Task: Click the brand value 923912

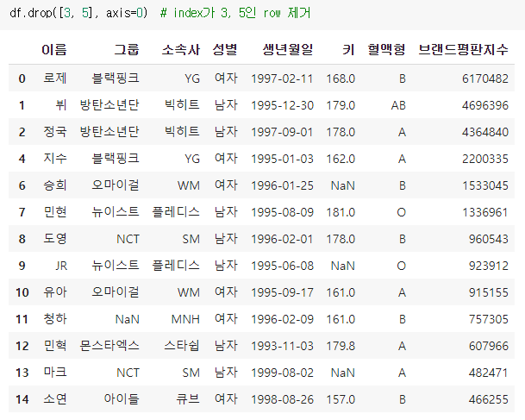Action: (489, 266)
